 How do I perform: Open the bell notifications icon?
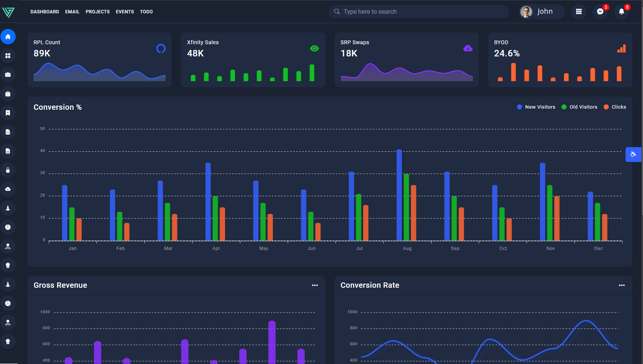point(621,12)
